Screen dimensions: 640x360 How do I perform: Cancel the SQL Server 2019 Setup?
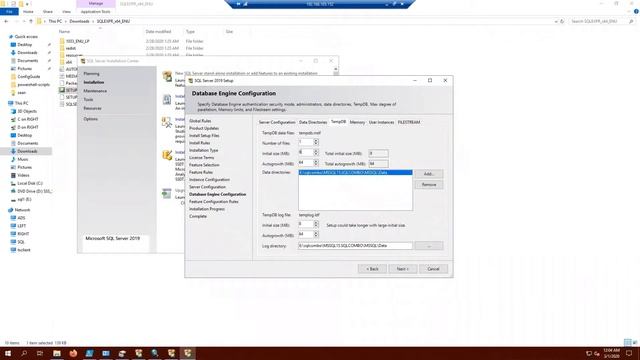433,269
